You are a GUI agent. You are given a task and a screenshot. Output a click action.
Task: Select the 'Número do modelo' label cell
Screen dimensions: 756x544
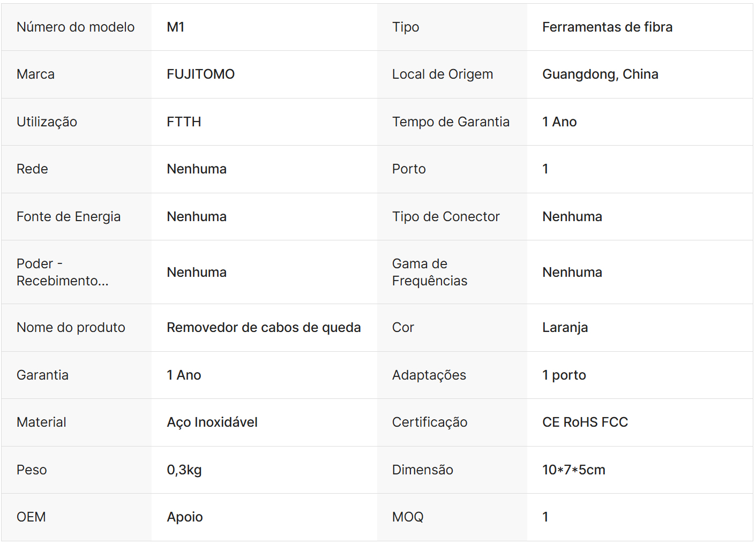76,27
